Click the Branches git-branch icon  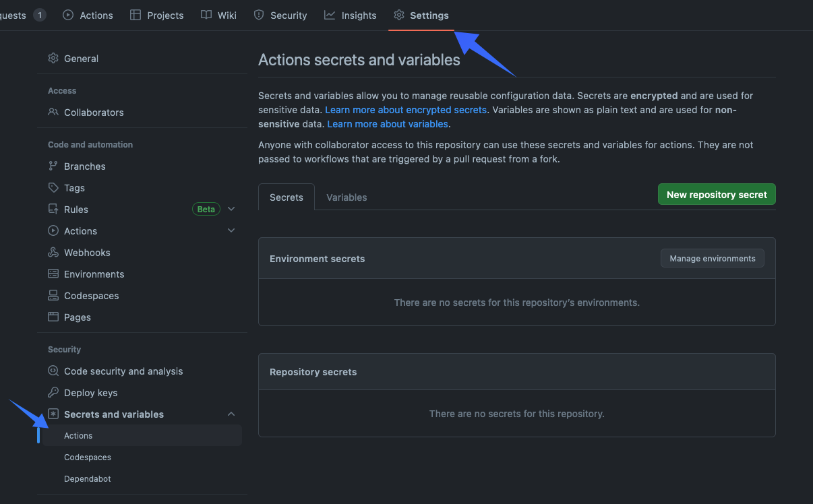[x=53, y=166]
